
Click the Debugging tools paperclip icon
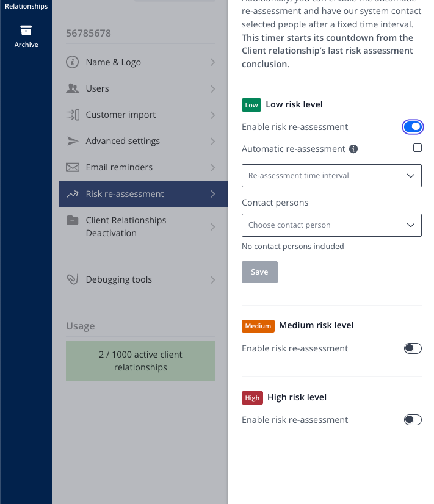[x=73, y=279]
